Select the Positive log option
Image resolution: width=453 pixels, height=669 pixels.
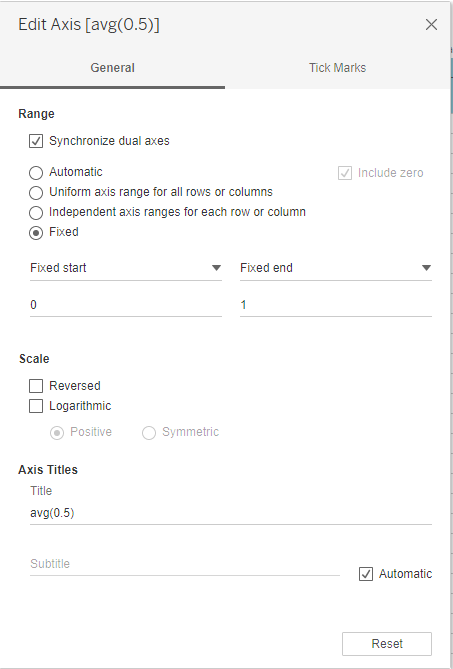[57, 432]
